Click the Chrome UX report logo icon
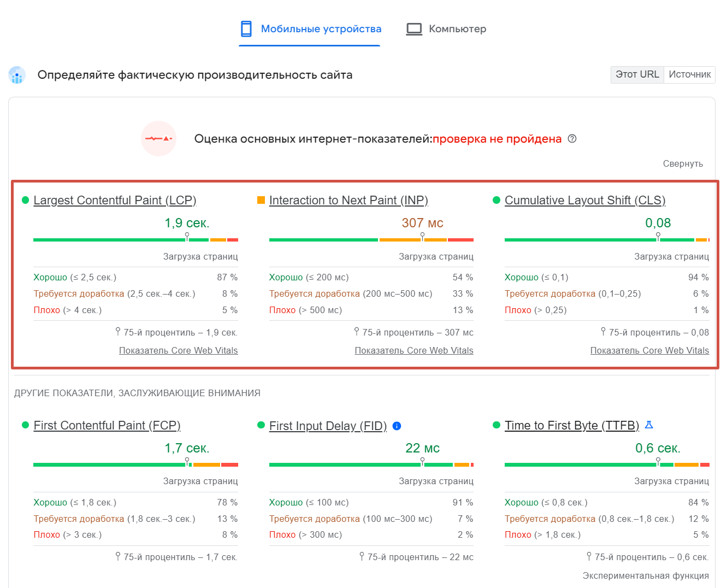This screenshot has width=721, height=588. point(17,75)
